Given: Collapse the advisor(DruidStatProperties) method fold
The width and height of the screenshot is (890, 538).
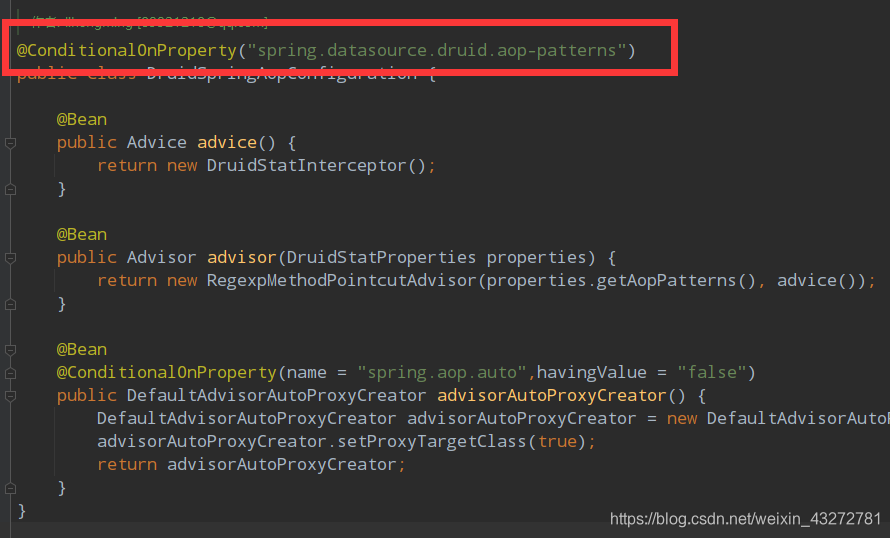Looking at the screenshot, I should 10,258.
